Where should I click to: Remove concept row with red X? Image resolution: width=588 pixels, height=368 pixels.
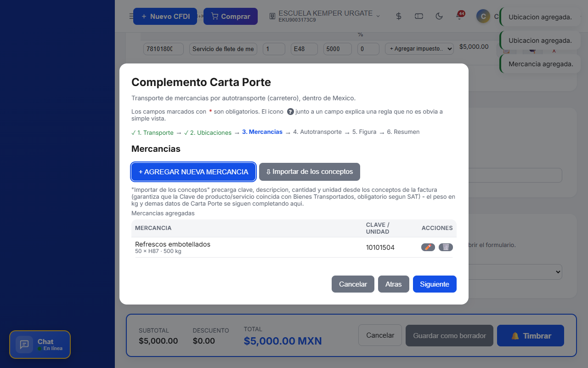pyautogui.click(x=554, y=51)
